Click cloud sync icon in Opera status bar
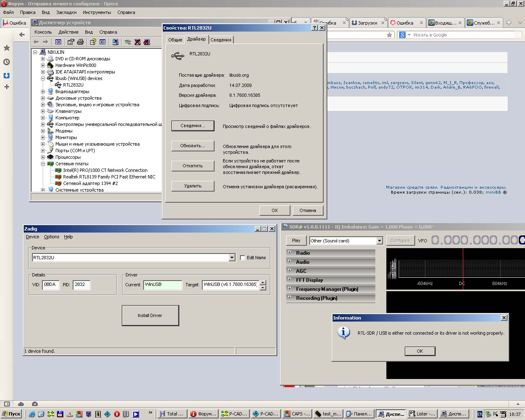525x420 pixels. pos(21,404)
